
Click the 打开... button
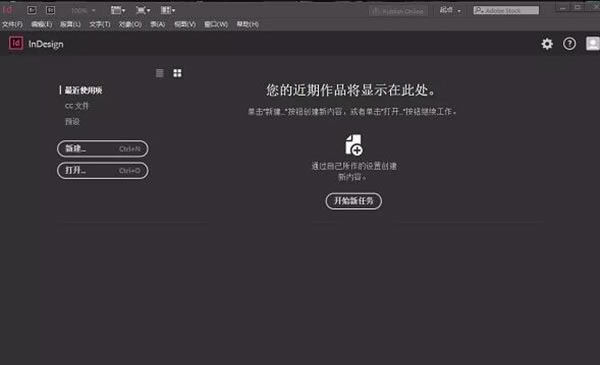coord(103,170)
